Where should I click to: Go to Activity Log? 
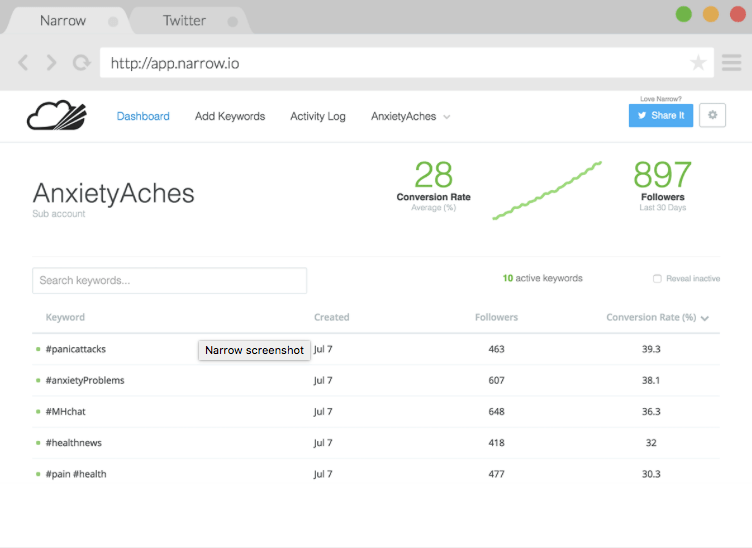click(x=317, y=117)
